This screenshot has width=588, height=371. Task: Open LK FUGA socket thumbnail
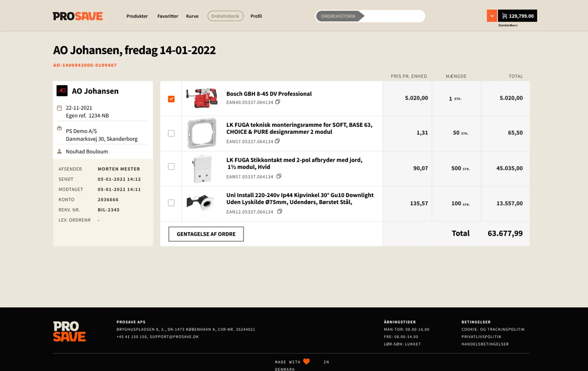tap(202, 169)
